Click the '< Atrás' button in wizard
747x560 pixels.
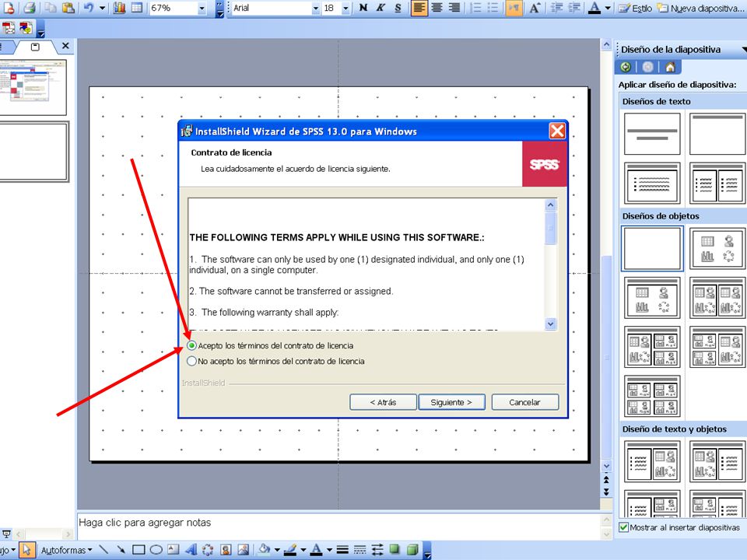click(383, 402)
